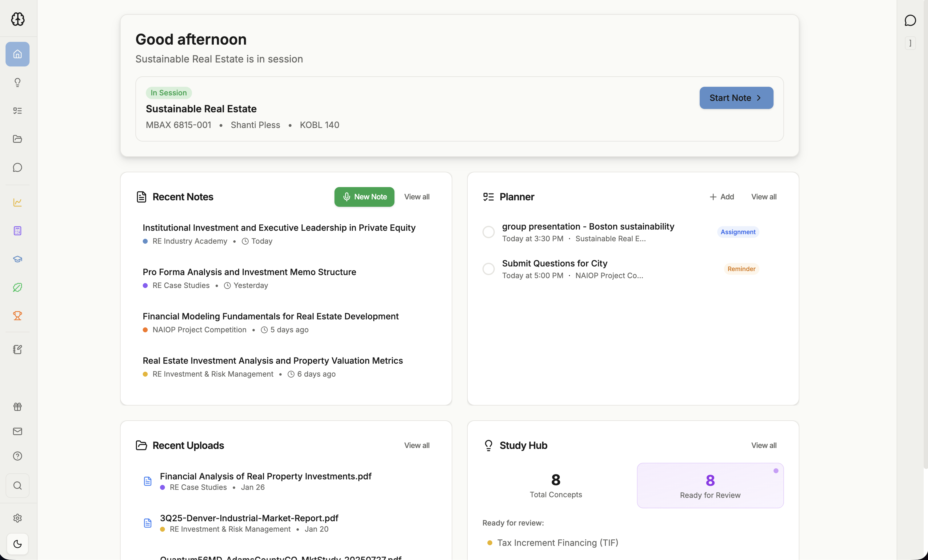Open the chat bubble icon top right

[x=910, y=20]
